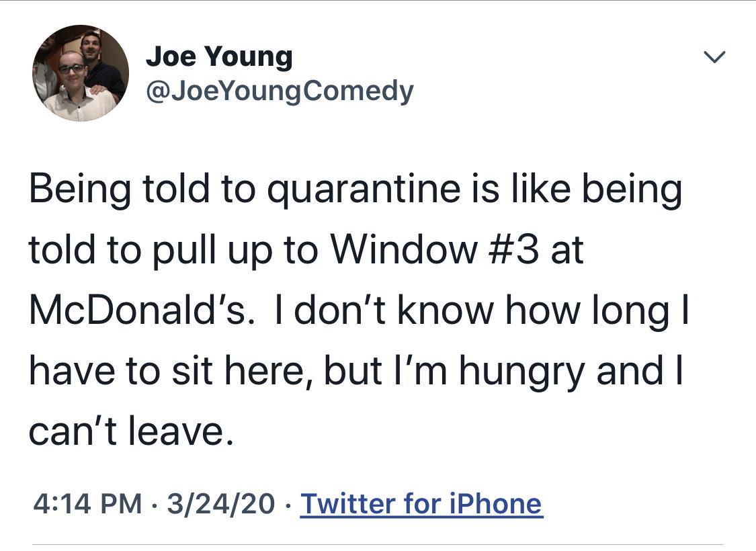Click the 4:14 PM timestamp
Viewport: 756px width, 551px height.
point(87,503)
